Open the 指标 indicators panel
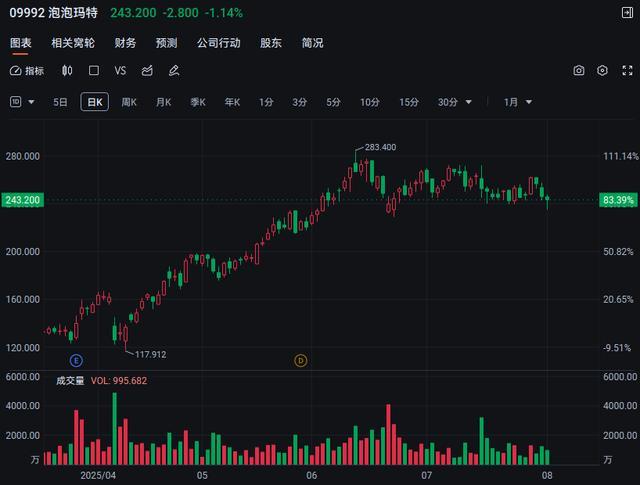 (27, 71)
